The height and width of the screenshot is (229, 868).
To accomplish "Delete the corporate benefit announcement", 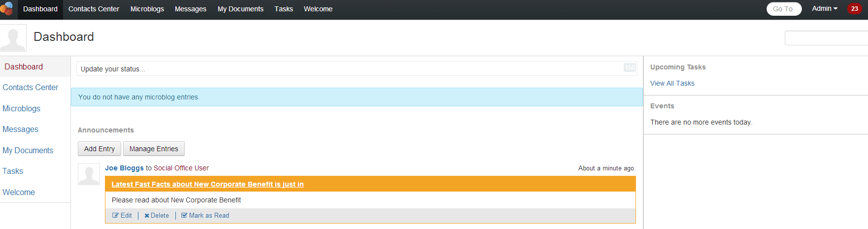I will pyautogui.click(x=157, y=216).
